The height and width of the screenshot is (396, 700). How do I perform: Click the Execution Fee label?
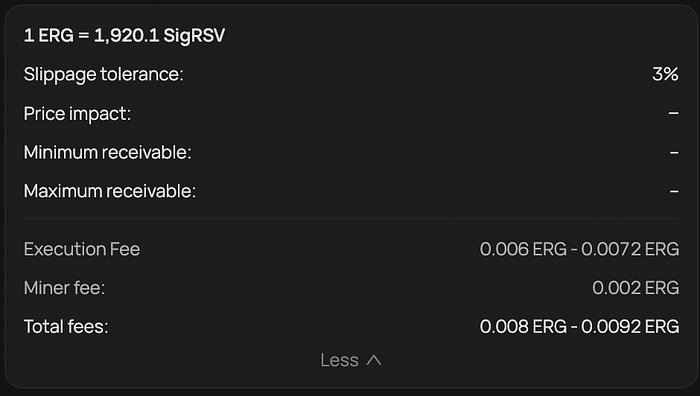tap(82, 249)
